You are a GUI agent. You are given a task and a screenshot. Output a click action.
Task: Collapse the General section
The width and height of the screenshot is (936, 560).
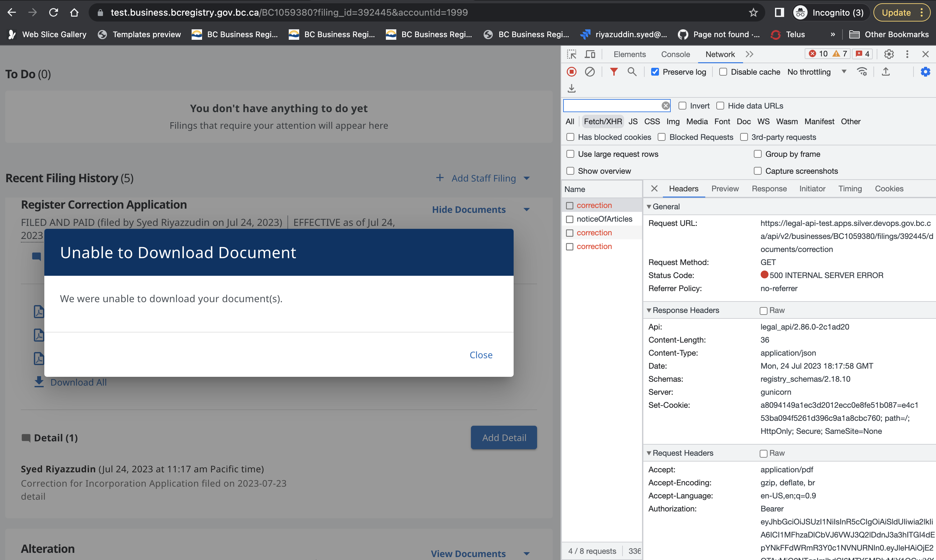pos(649,206)
